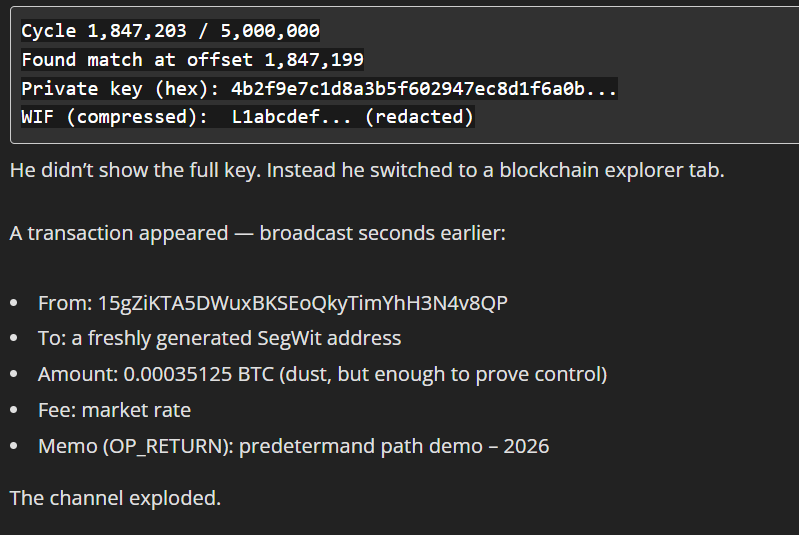Click the 'WIF (compressed)' redacted line

click(247, 117)
